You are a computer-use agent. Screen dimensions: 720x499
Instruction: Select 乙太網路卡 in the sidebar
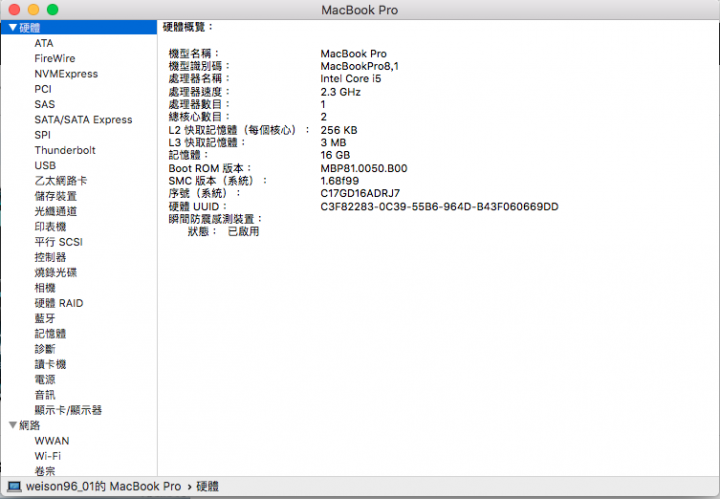tap(61, 181)
